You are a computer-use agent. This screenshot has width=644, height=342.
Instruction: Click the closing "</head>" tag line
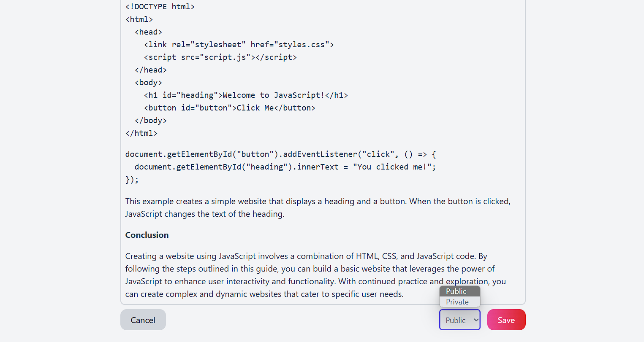(151, 70)
